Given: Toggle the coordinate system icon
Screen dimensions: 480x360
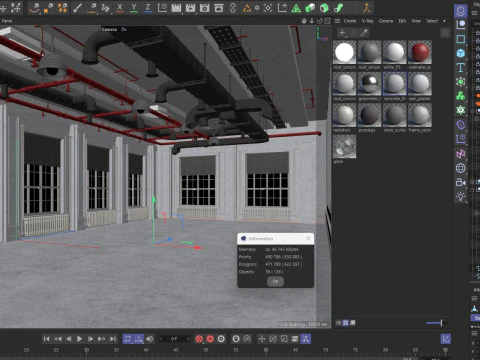Looking at the screenshot, I should [162, 8].
